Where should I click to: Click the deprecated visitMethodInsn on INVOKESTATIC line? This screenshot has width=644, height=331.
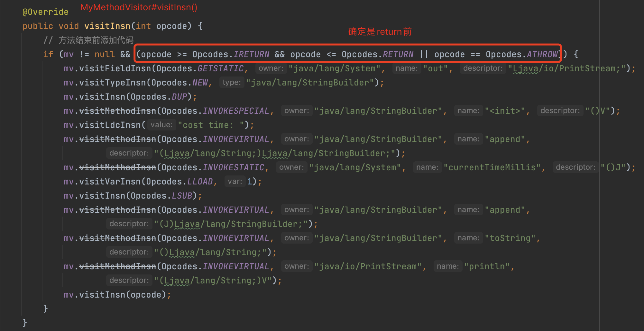click(118, 167)
